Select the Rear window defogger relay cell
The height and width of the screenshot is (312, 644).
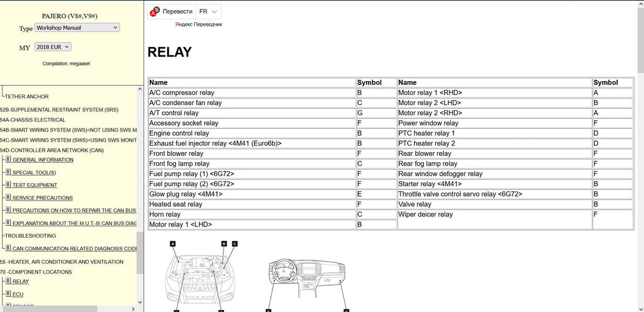[494, 174]
